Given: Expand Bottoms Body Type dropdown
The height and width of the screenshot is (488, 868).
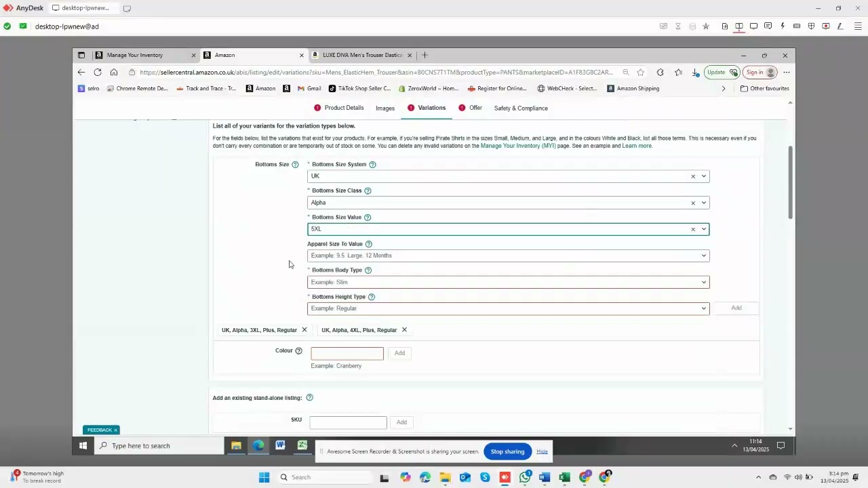Looking at the screenshot, I should point(704,282).
